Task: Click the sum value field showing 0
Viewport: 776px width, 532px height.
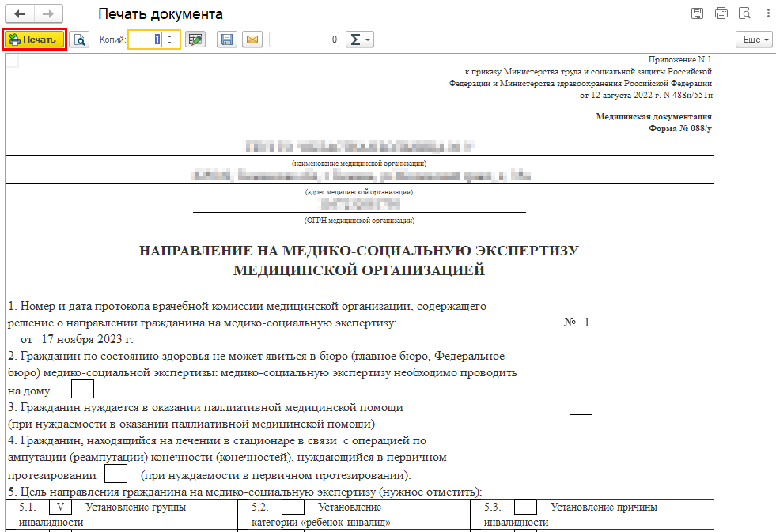Action: (305, 40)
